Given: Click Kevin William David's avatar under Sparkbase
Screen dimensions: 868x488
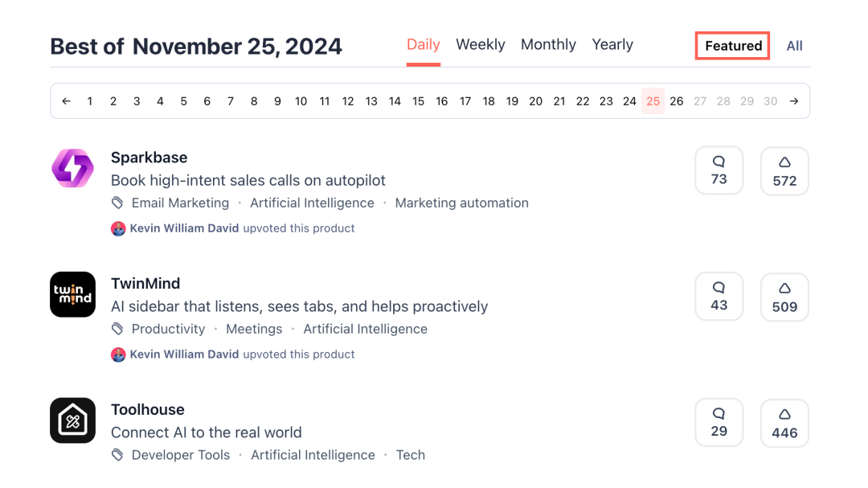Looking at the screenshot, I should click(118, 228).
